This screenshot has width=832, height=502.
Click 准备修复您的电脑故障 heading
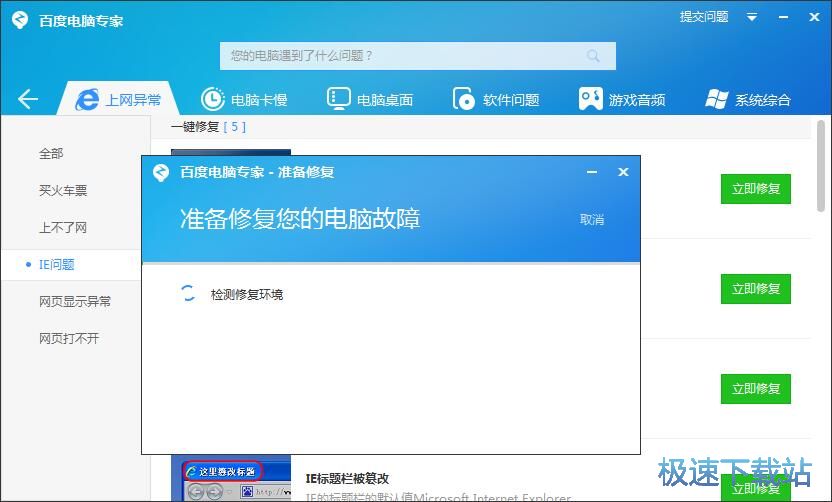[300, 219]
